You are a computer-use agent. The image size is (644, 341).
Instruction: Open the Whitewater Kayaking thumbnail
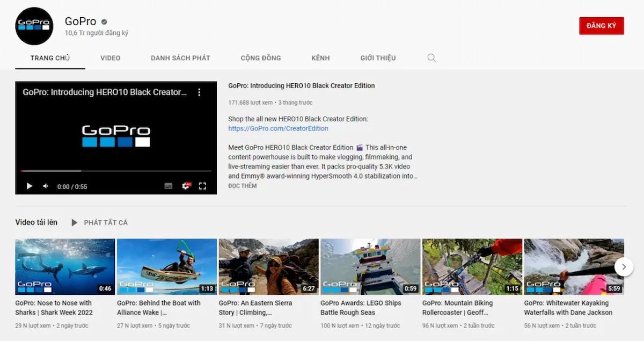point(574,267)
